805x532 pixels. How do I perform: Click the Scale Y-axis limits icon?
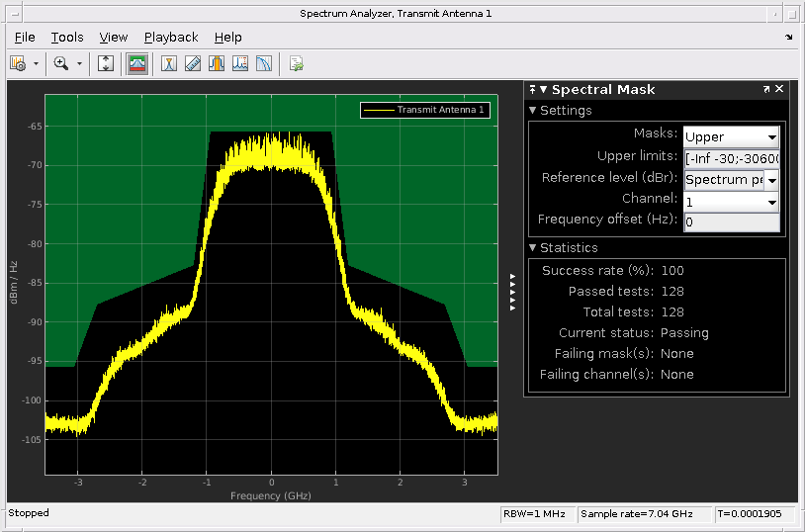pyautogui.click(x=107, y=63)
